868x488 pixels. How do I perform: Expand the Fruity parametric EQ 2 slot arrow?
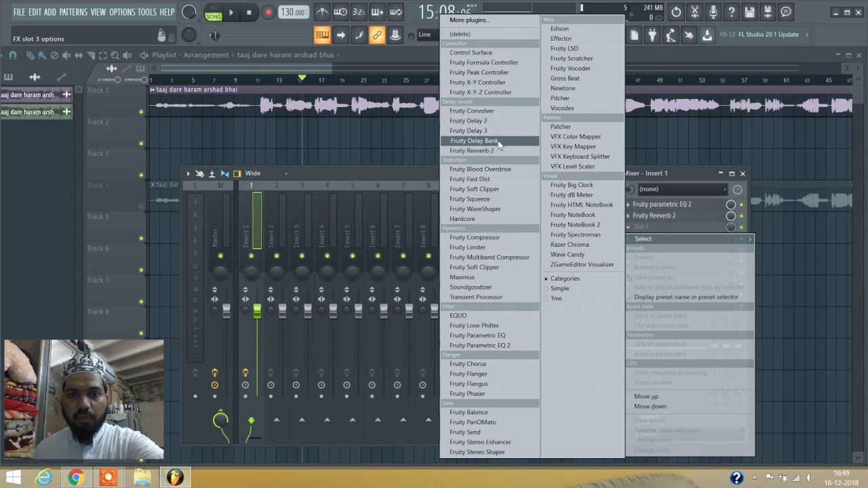628,205
